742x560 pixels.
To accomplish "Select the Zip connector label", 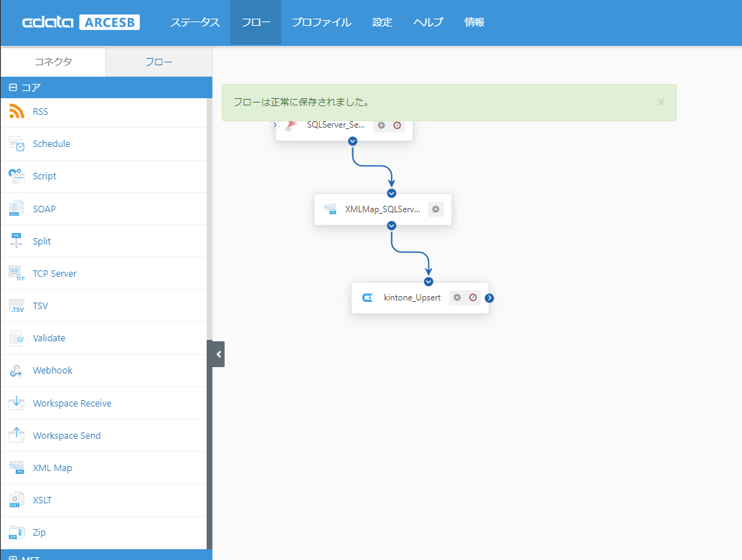I will pos(39,533).
